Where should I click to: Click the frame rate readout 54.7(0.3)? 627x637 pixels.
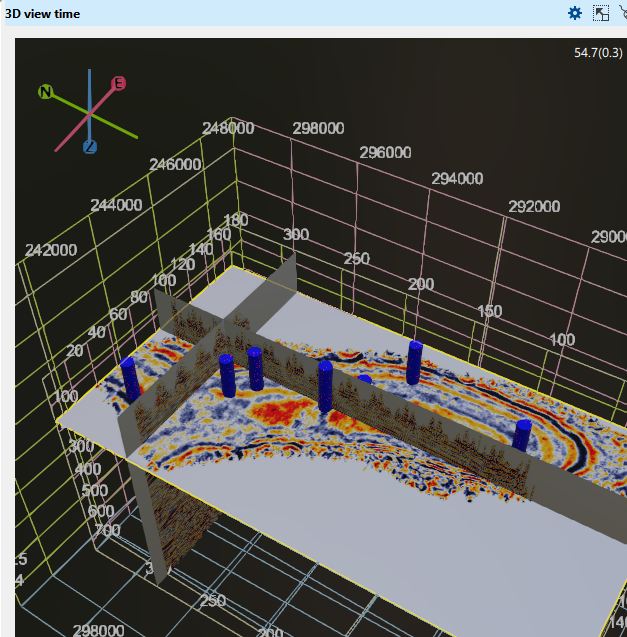(598, 53)
